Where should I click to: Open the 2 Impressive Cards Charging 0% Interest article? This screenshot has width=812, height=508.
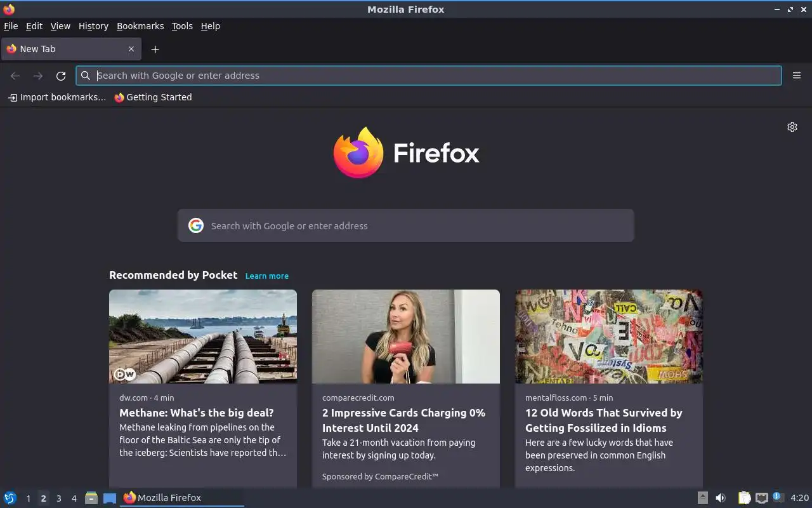coord(403,420)
